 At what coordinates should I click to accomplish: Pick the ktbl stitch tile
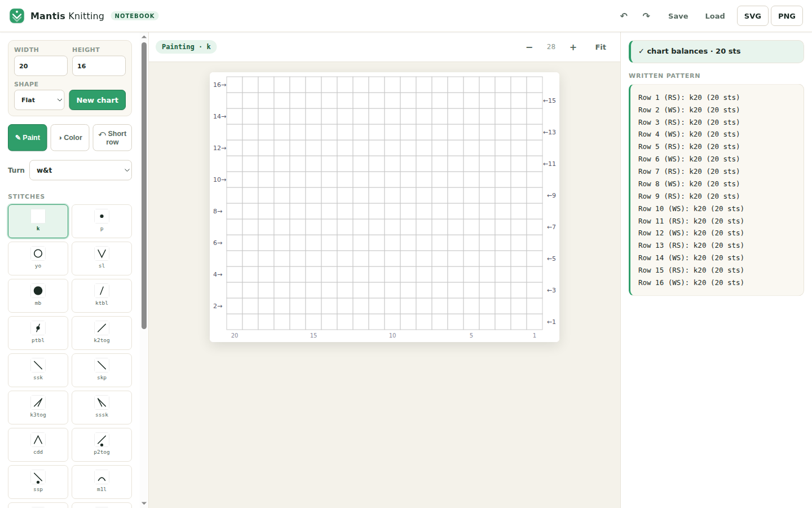pos(101,296)
